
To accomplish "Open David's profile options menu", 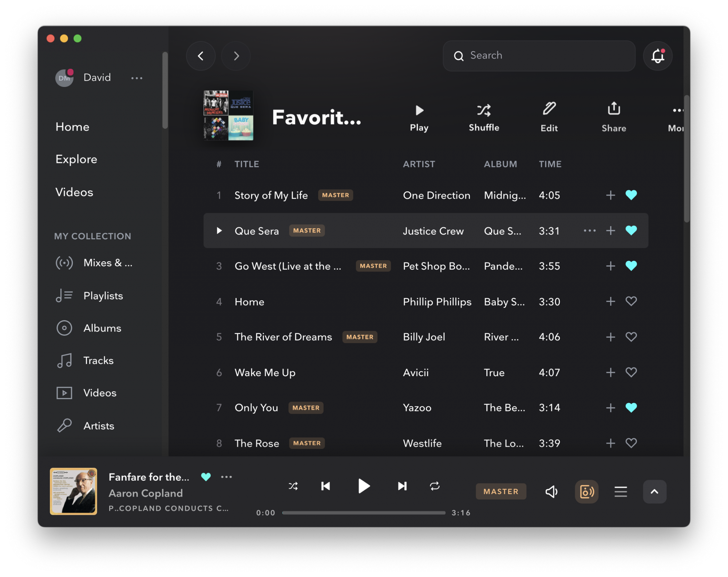I will [x=137, y=78].
